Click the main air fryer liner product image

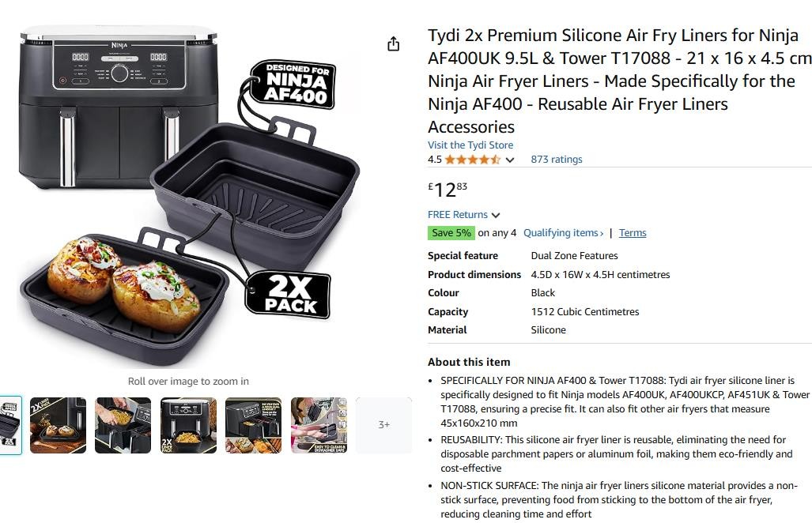coord(190,198)
